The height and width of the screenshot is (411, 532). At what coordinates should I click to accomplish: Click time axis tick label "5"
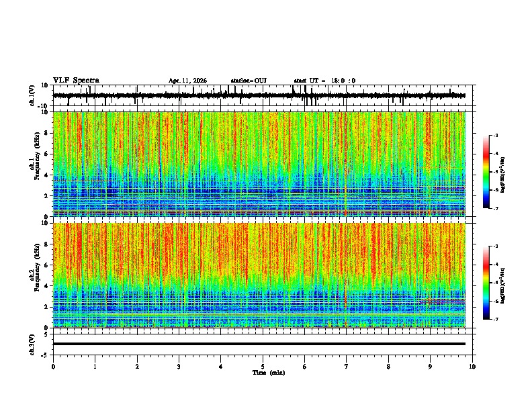click(263, 367)
